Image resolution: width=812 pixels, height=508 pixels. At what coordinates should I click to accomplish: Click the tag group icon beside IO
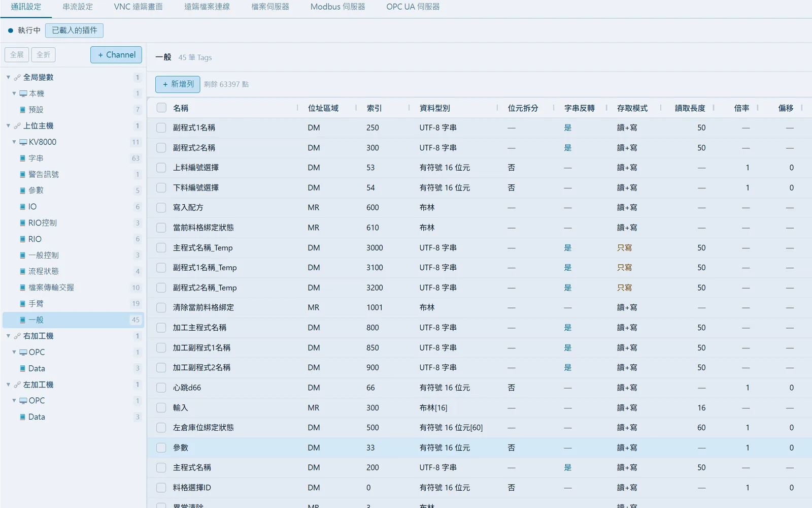[x=22, y=207]
